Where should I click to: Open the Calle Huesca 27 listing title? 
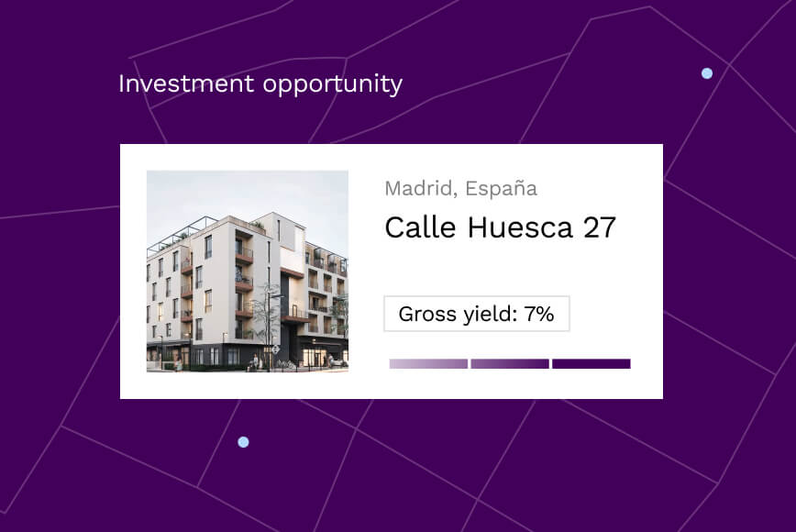coord(500,227)
